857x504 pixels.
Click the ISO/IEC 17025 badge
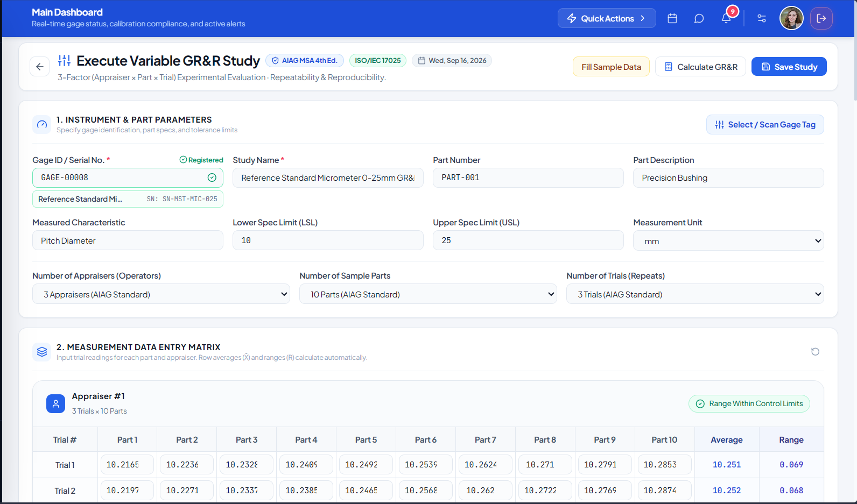(378, 61)
